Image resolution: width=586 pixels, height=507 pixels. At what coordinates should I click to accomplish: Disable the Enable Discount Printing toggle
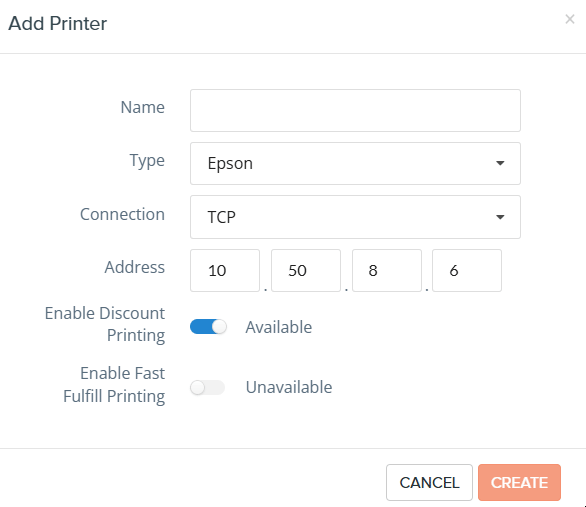click(208, 327)
